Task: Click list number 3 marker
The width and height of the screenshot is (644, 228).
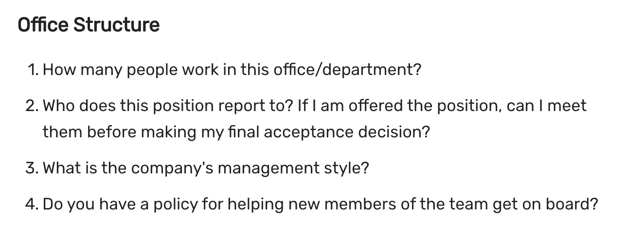Action: pos(32,169)
